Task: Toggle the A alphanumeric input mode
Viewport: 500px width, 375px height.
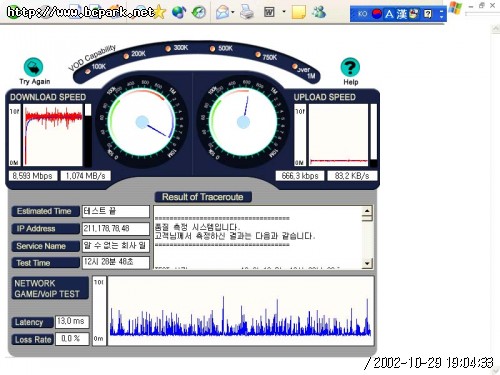Action: tap(389, 14)
